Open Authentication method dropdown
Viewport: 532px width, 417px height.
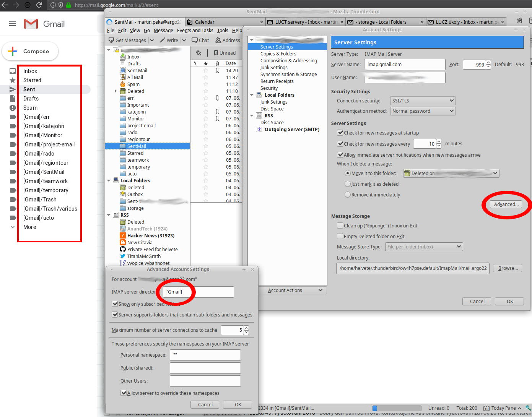point(423,111)
